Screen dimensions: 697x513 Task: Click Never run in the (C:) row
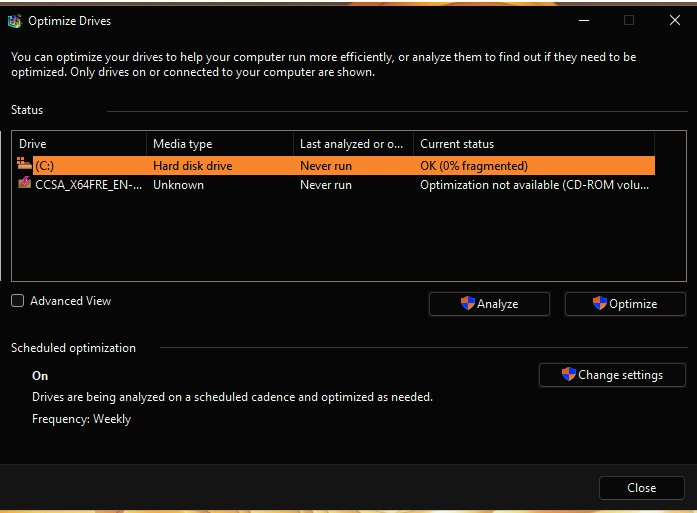tap(326, 166)
